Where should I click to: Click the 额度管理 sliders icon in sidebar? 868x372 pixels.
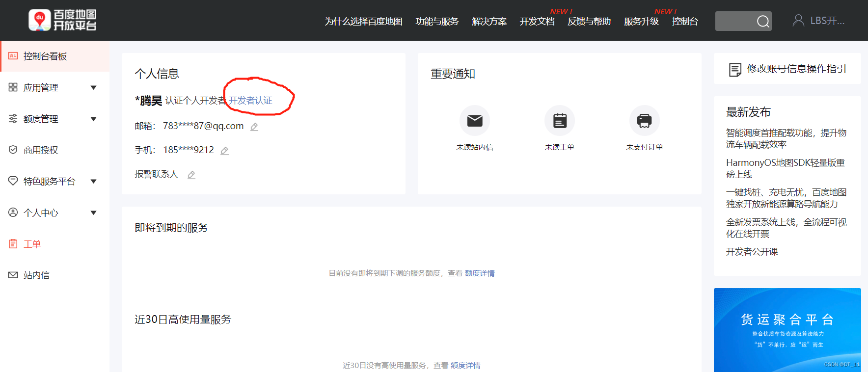[13, 119]
